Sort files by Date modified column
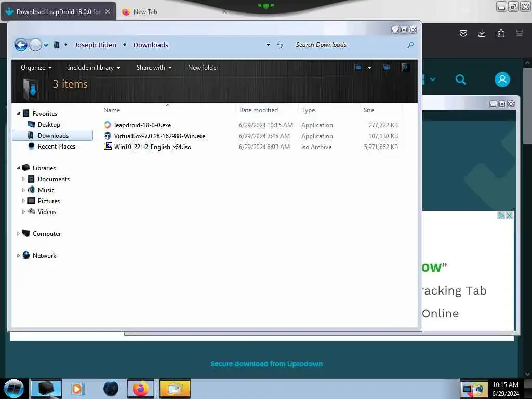Image resolution: width=532 pixels, height=399 pixels. click(258, 110)
